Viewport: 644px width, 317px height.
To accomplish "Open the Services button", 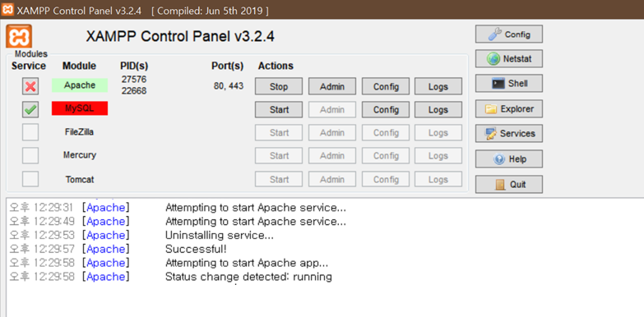I will pyautogui.click(x=509, y=133).
